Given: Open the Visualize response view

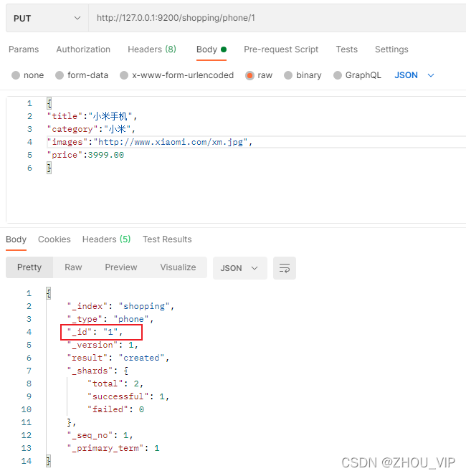Looking at the screenshot, I should coord(178,267).
